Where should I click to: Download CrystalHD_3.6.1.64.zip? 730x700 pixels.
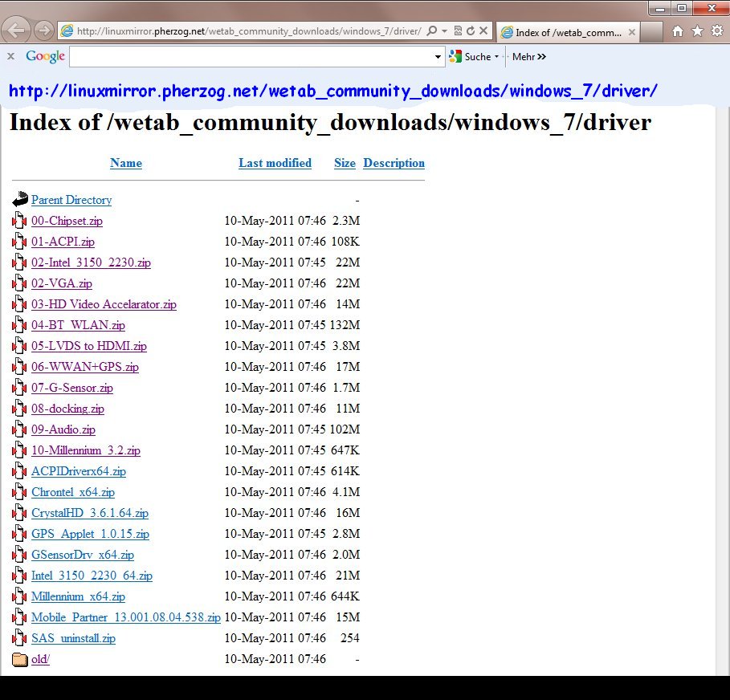click(90, 513)
